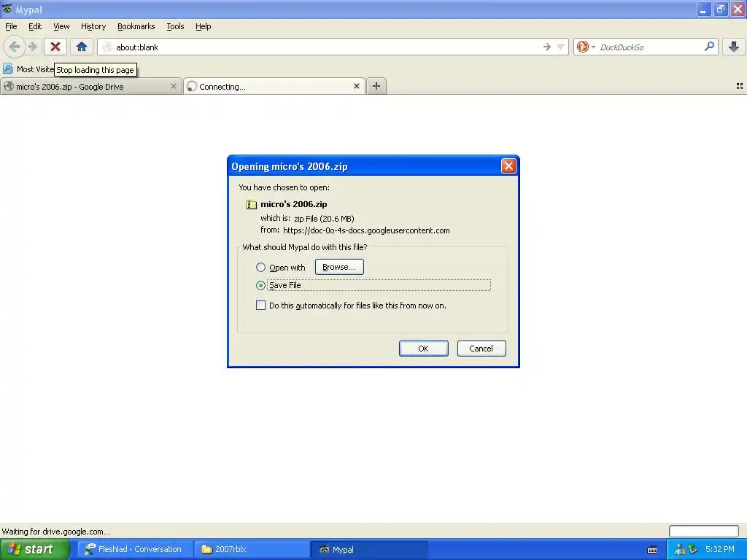Click the googleusercontent.com source URL text
This screenshot has height=560, width=747.
click(366, 230)
